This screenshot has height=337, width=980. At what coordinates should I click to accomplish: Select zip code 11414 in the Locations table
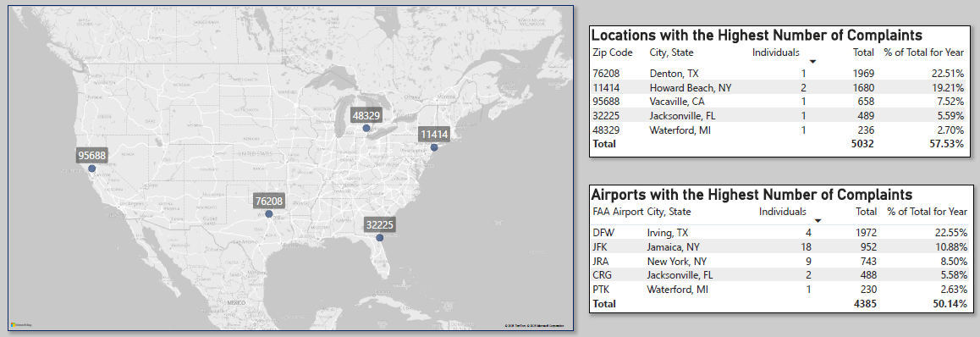click(606, 87)
